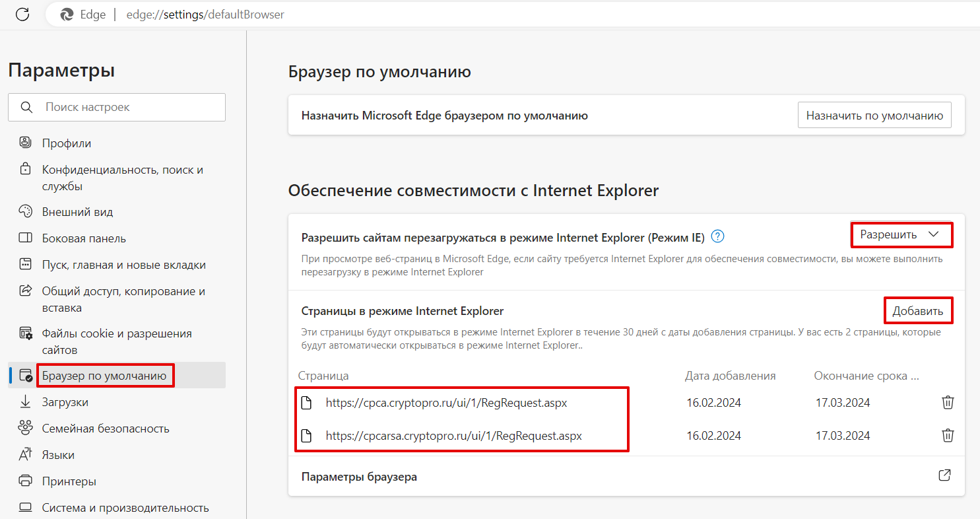
Task: Click the download arrow icon for Загрузки
Action: (26, 402)
